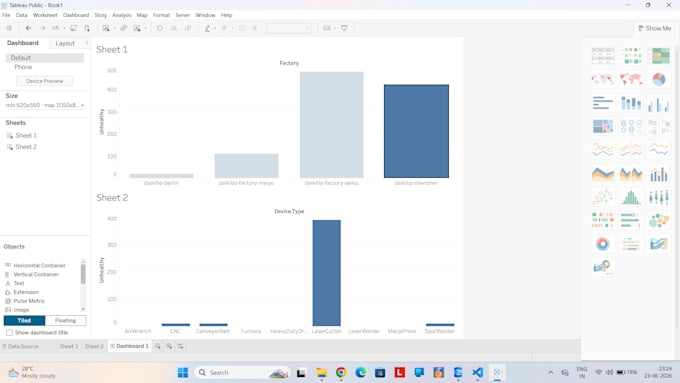This screenshot has height=383, width=680.
Task: Open the Windows Start button
Action: (183, 373)
